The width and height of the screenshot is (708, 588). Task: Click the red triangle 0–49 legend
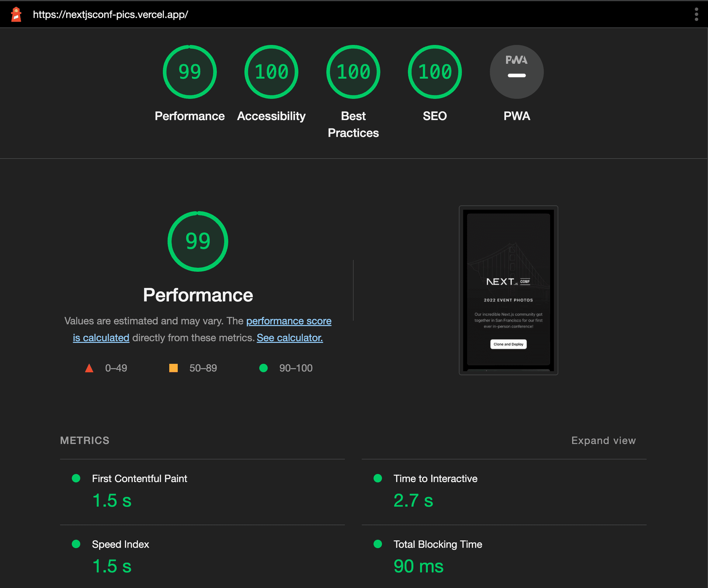pyautogui.click(x=89, y=368)
